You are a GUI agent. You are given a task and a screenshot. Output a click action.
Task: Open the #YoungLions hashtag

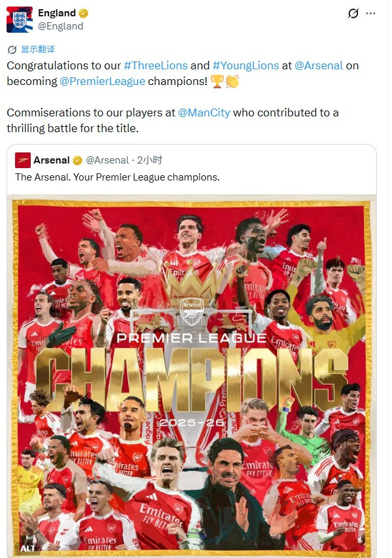[x=245, y=65]
